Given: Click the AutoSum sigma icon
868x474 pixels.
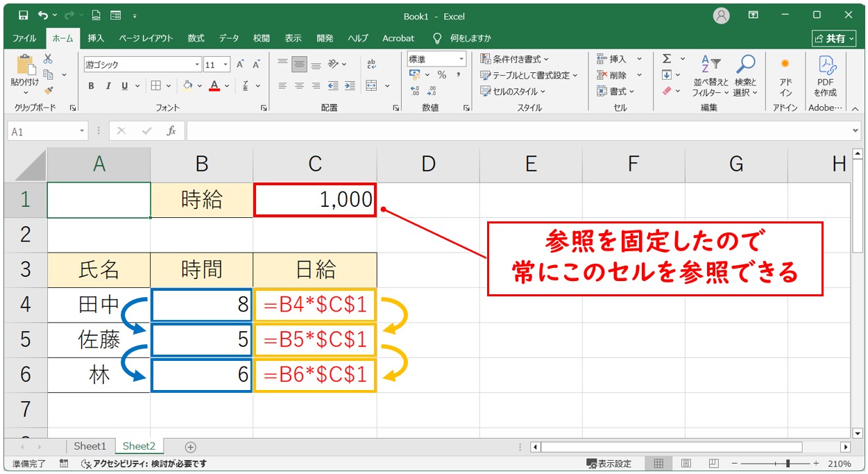Looking at the screenshot, I should [667, 59].
